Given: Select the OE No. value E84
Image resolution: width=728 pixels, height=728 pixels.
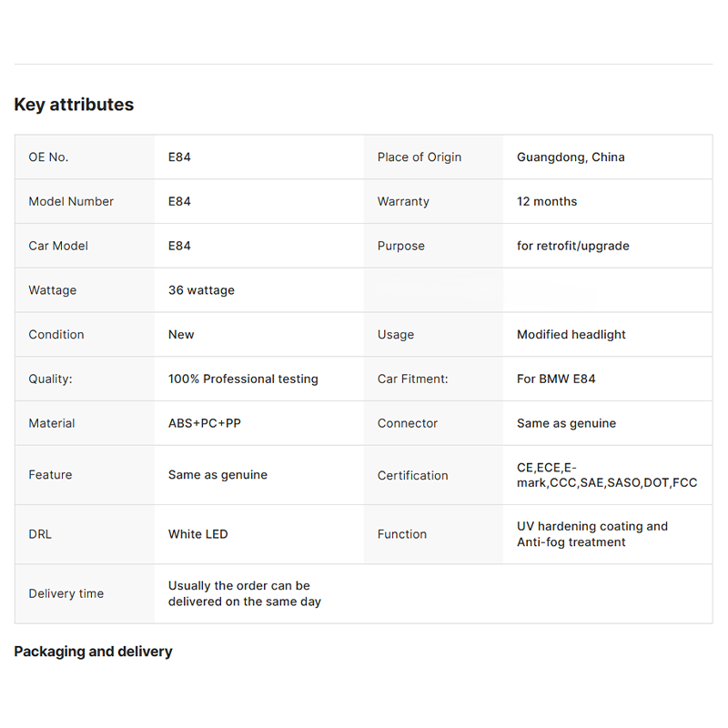Looking at the screenshot, I should tap(179, 157).
